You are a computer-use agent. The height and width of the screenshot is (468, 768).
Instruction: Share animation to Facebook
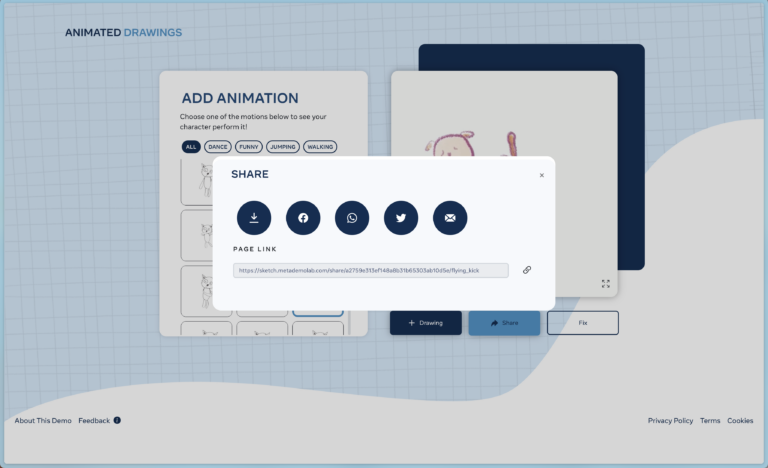point(303,218)
